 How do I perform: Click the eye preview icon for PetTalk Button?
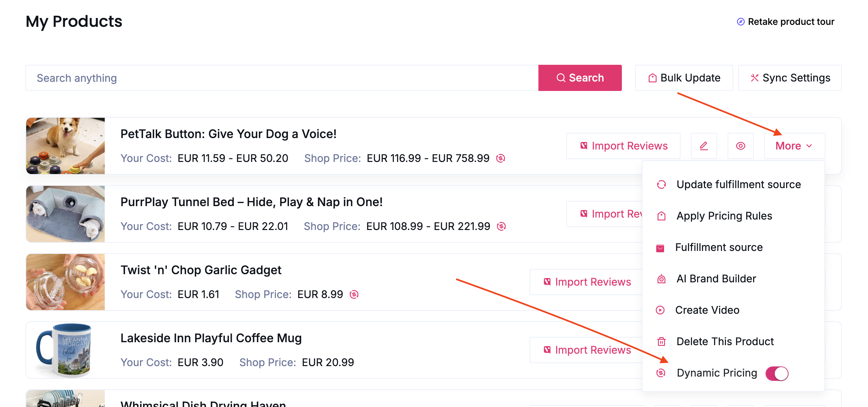740,146
